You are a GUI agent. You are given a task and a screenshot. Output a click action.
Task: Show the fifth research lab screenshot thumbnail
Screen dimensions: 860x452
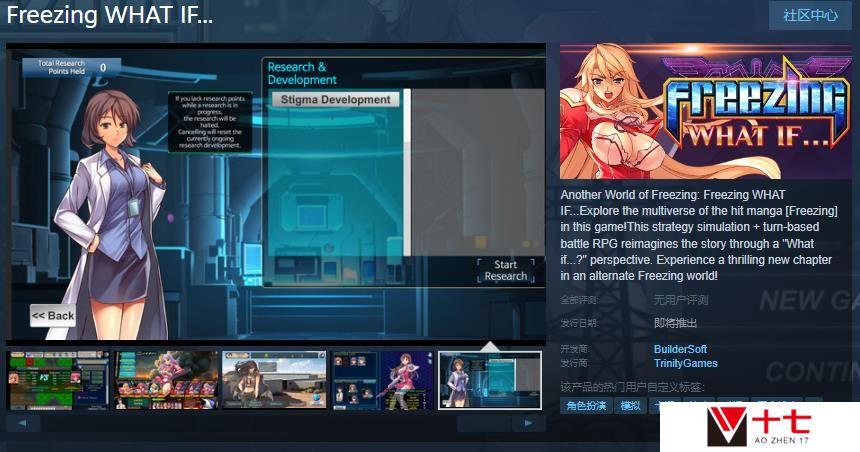490,381
